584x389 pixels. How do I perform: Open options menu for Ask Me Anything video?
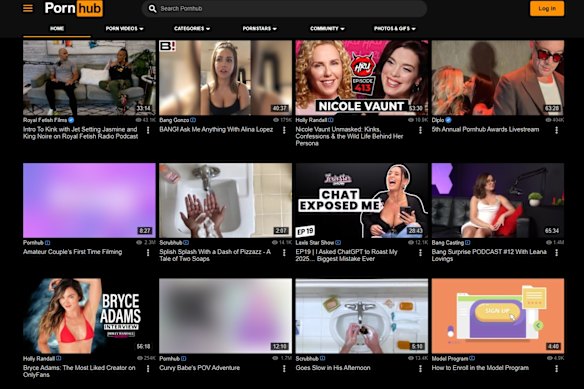(x=284, y=130)
